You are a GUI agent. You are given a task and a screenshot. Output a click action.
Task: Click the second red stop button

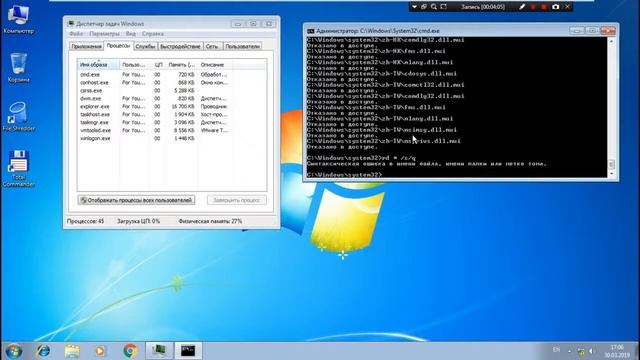[x=544, y=7]
